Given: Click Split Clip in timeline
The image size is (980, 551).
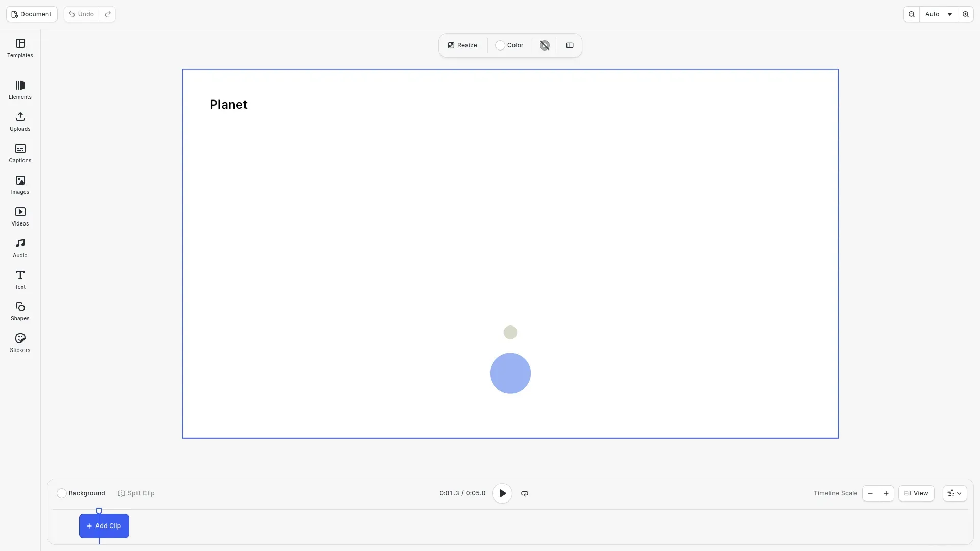Looking at the screenshot, I should coord(136,493).
